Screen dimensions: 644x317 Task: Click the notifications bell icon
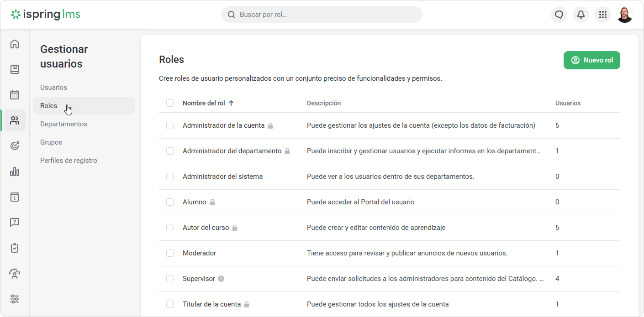tap(581, 15)
